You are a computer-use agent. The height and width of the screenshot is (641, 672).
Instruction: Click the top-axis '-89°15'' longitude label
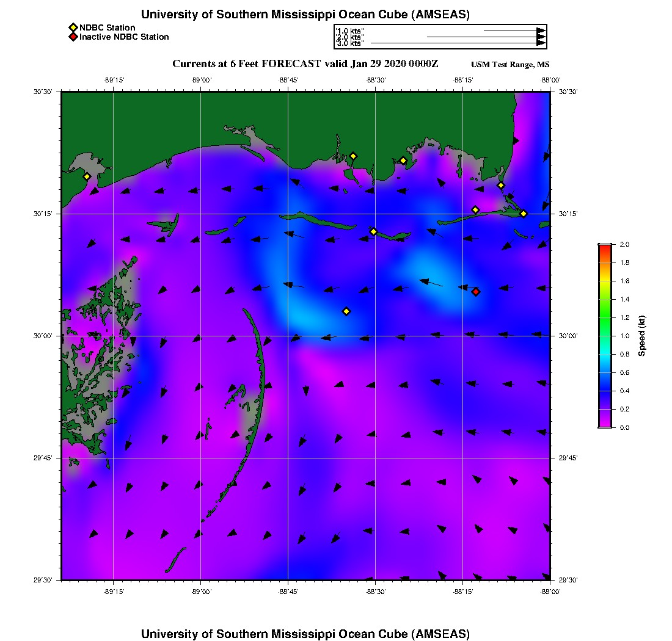pos(114,80)
